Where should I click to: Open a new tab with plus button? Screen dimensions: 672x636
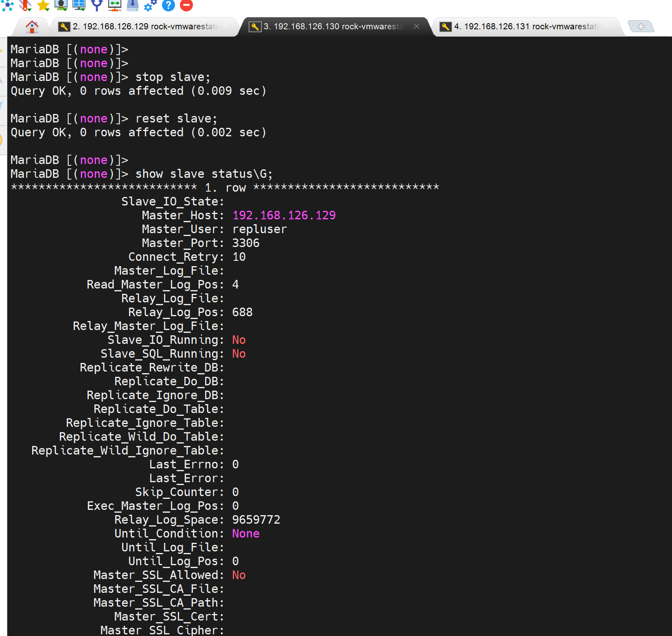(x=641, y=26)
